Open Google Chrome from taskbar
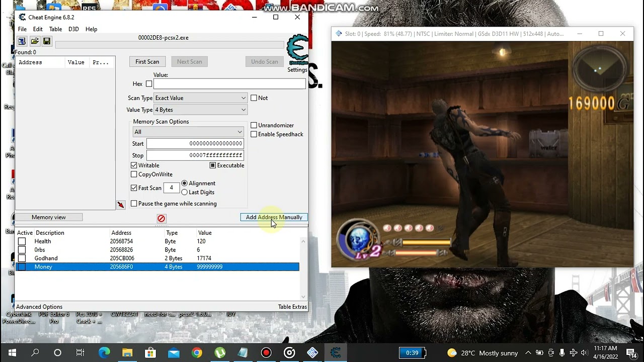 click(197, 352)
